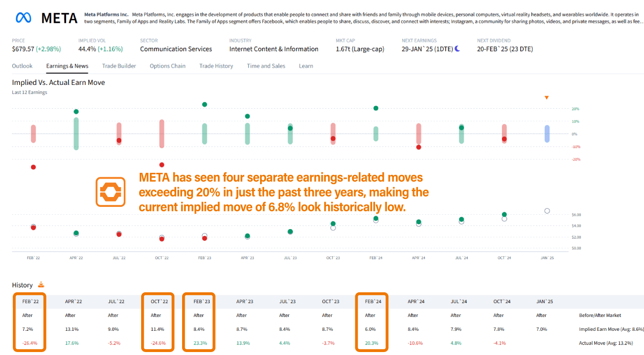Click the APR`22 history column header

point(73,301)
